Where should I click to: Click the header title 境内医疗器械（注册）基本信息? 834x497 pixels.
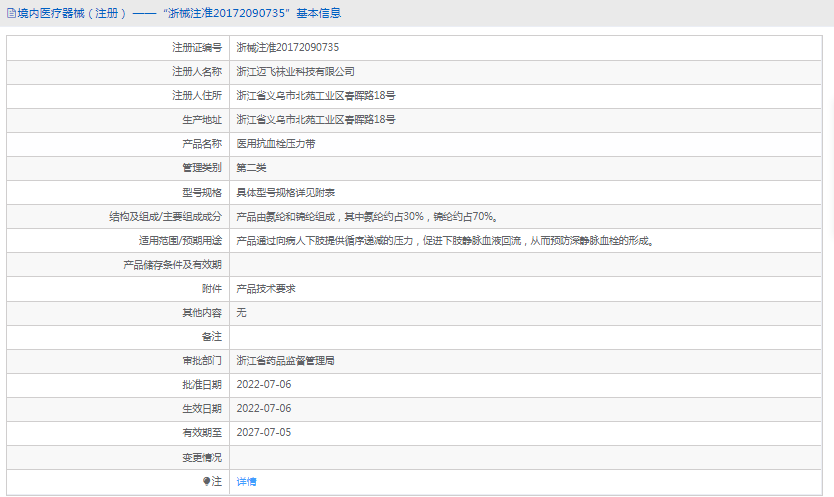coord(179,13)
